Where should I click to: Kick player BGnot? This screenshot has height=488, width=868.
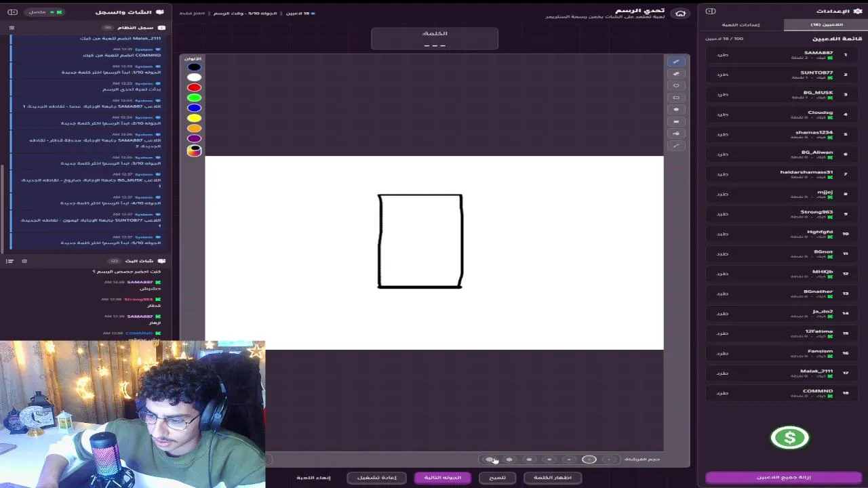point(723,253)
